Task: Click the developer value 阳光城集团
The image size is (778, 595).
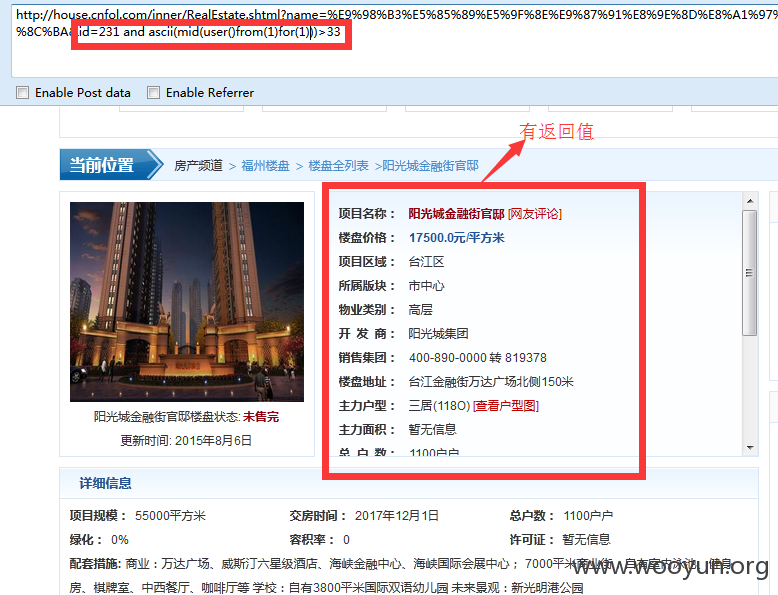Action: click(438, 333)
